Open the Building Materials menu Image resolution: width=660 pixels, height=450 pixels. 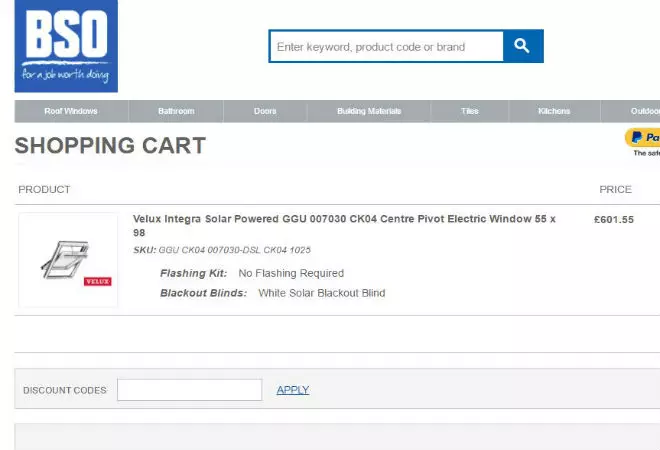tap(369, 111)
